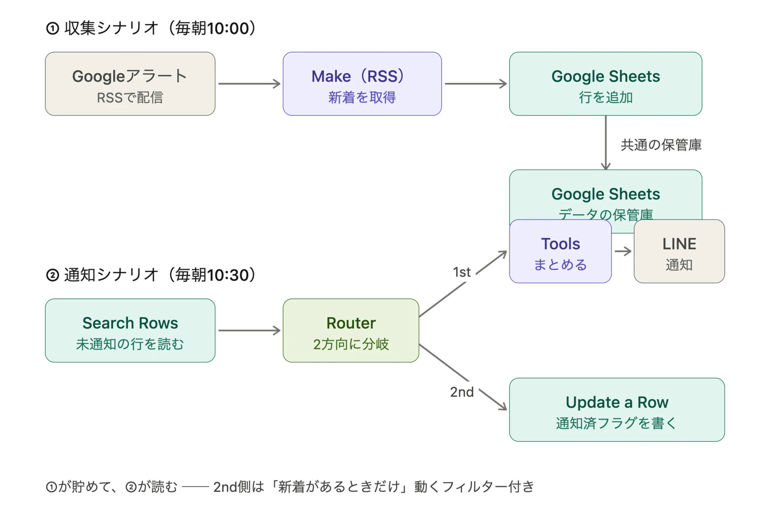This screenshot has height=532, width=770.
Task: Click the heading ② 通知シナリオ（毎朝10:30）
Action: click(152, 275)
